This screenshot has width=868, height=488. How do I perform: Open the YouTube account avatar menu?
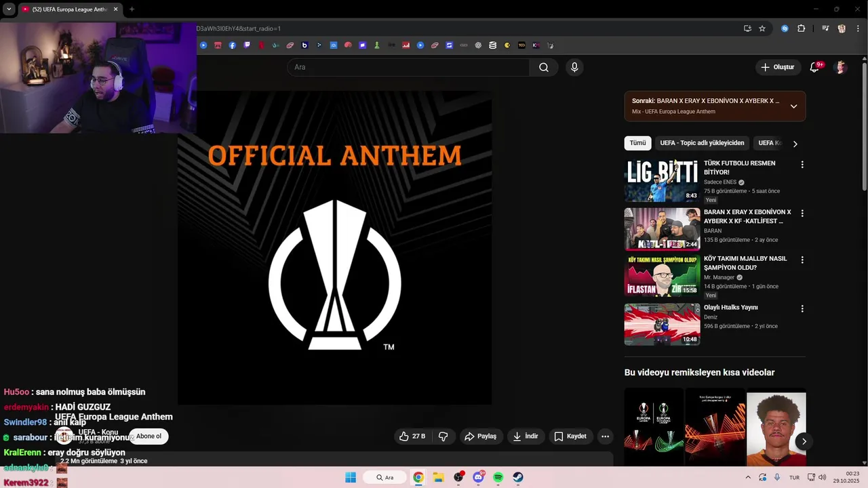841,67
